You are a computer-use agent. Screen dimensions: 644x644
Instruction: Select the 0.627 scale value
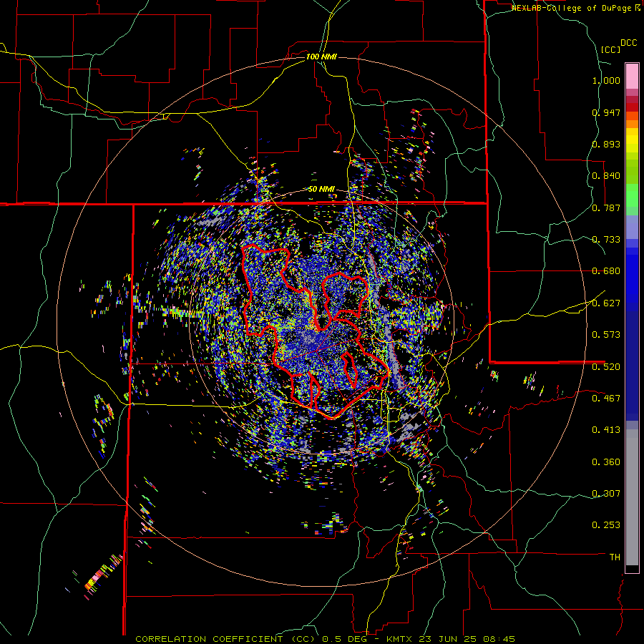click(x=606, y=303)
